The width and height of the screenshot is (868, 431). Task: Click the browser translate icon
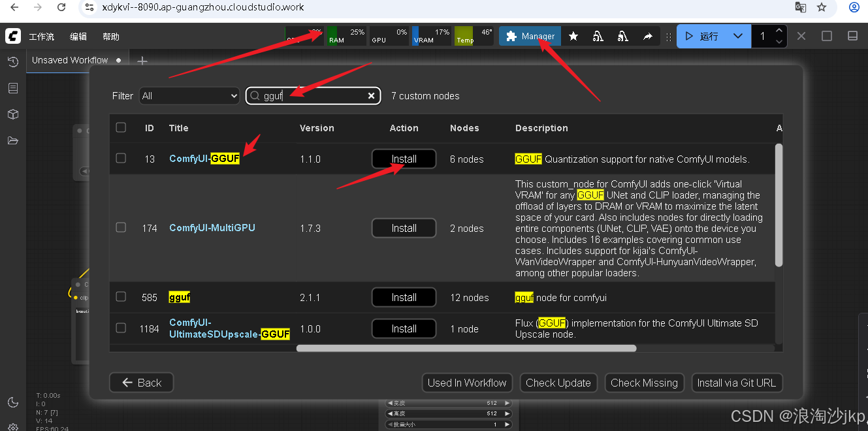pyautogui.click(x=800, y=7)
